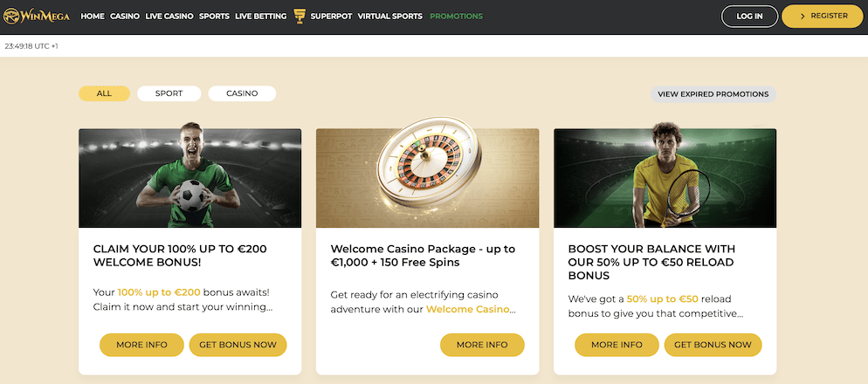868x384 pixels.
Task: Click the soccer player welcome bonus image
Action: tap(189, 178)
